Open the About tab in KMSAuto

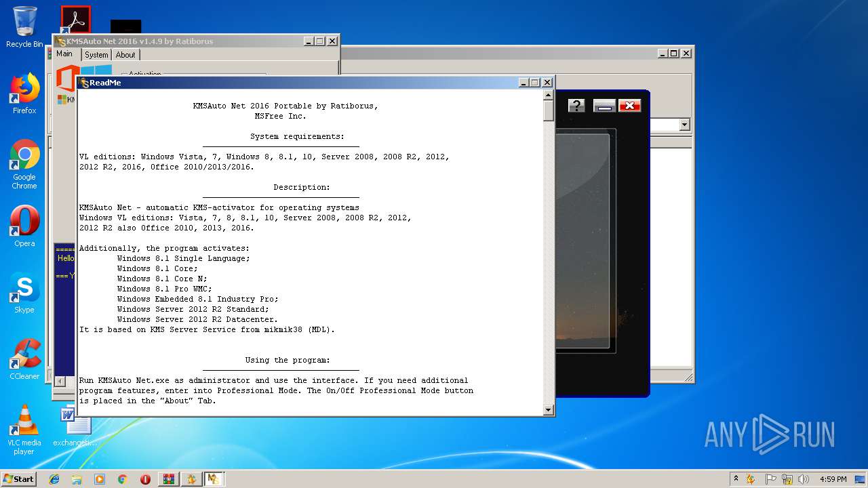(x=125, y=55)
